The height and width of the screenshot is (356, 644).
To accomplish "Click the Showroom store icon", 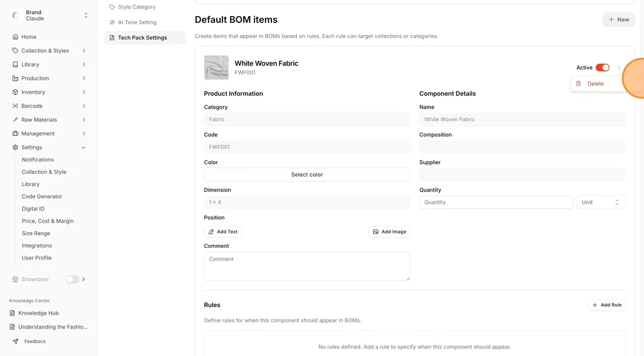I will pyautogui.click(x=15, y=279).
